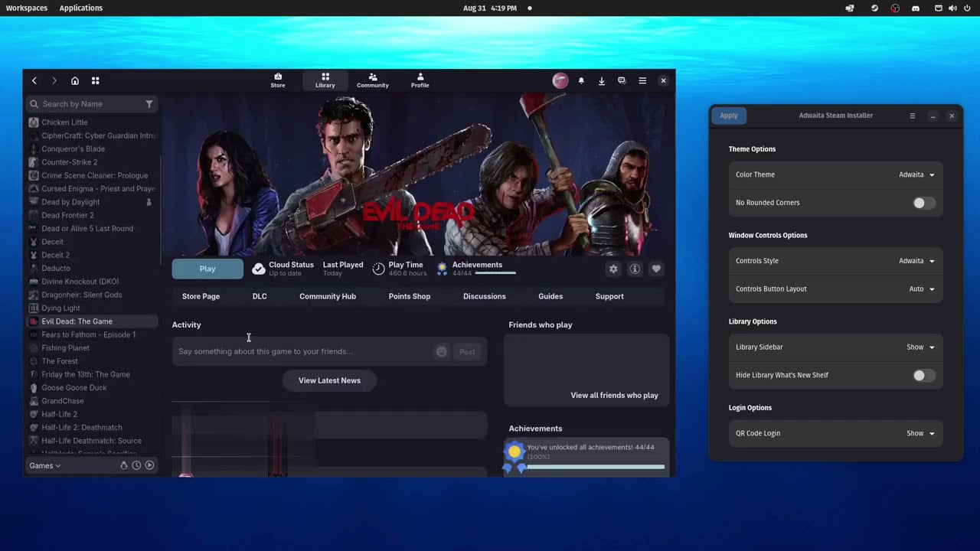This screenshot has height=551, width=980.
Task: Open the Library Sidebar dropdown
Action: pyautogui.click(x=920, y=347)
